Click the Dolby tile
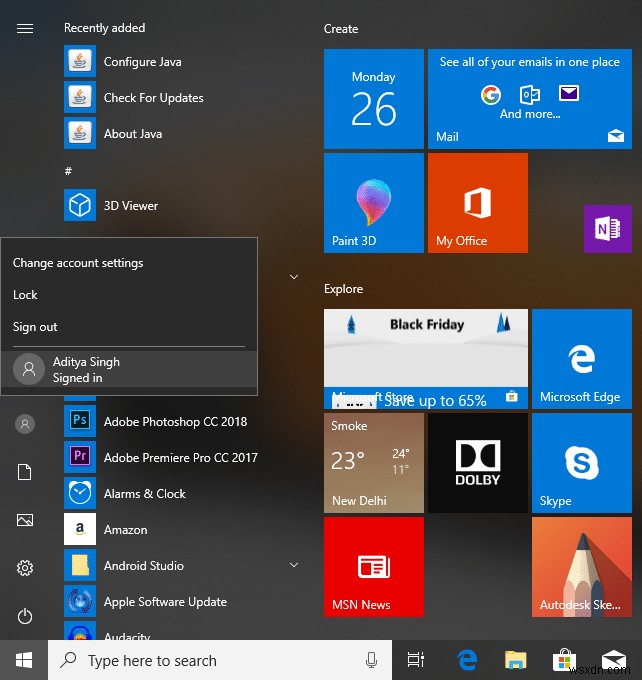The image size is (642, 680). [477, 462]
